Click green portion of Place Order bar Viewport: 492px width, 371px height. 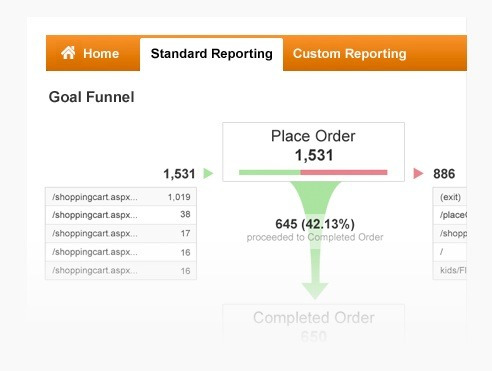coord(269,172)
